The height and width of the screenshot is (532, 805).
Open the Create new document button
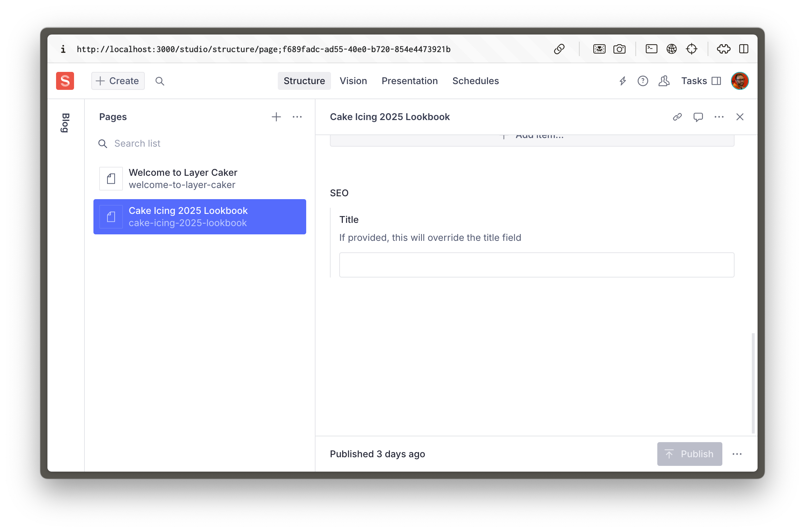tap(118, 81)
